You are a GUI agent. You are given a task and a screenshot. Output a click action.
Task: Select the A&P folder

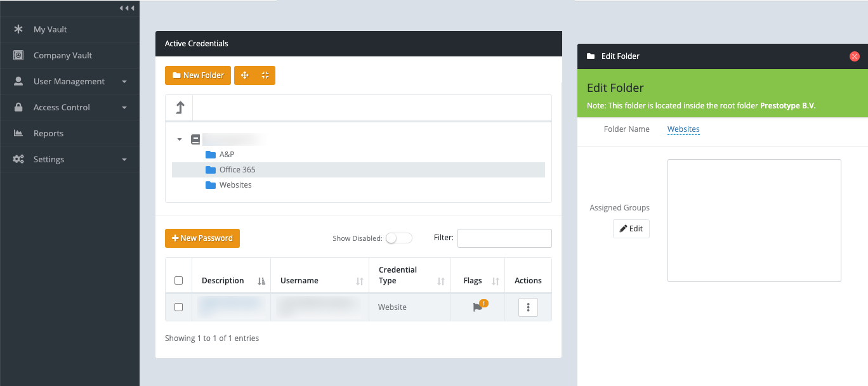tap(227, 155)
